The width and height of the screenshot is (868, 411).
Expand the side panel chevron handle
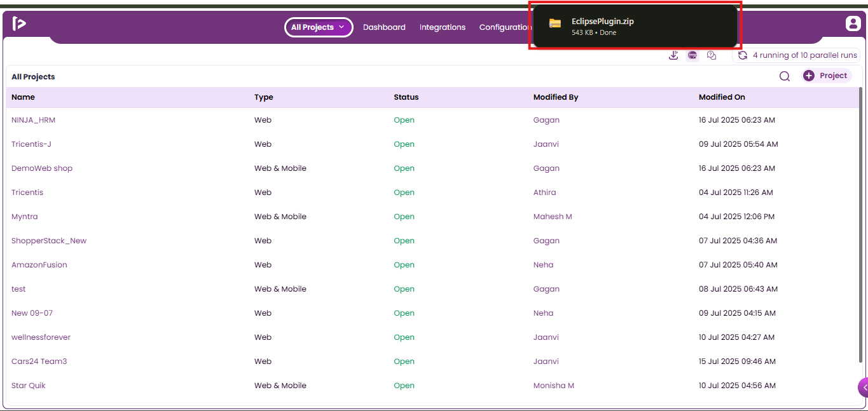click(x=864, y=387)
